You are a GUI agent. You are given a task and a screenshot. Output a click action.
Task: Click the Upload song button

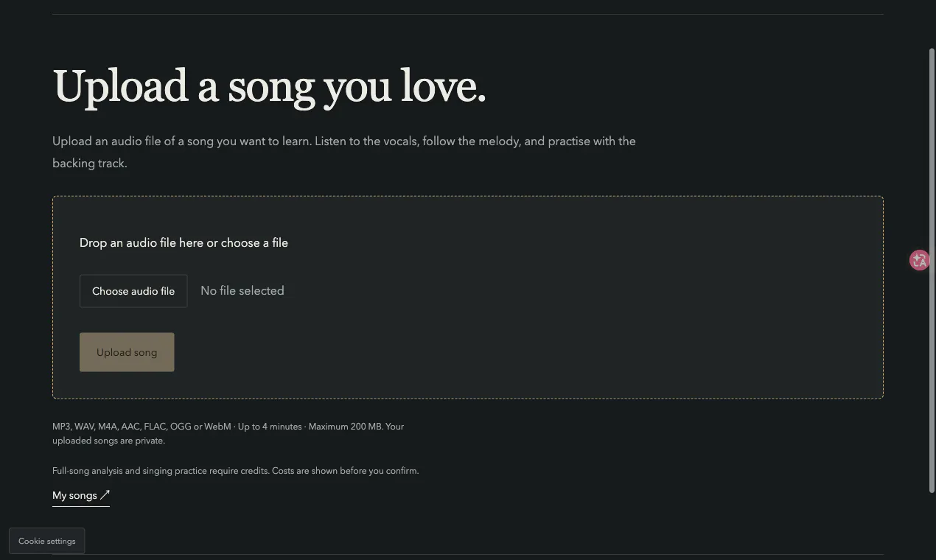click(127, 352)
